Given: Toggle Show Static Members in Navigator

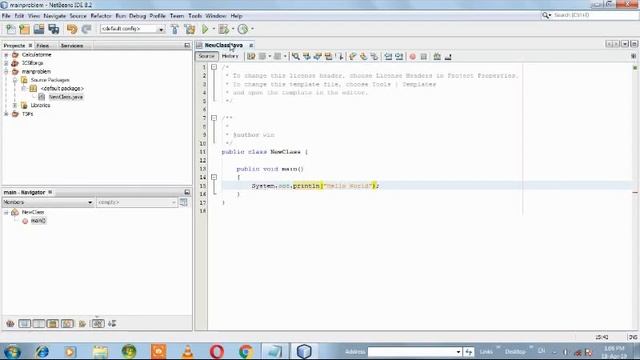Looking at the screenshot, I should point(39,324).
